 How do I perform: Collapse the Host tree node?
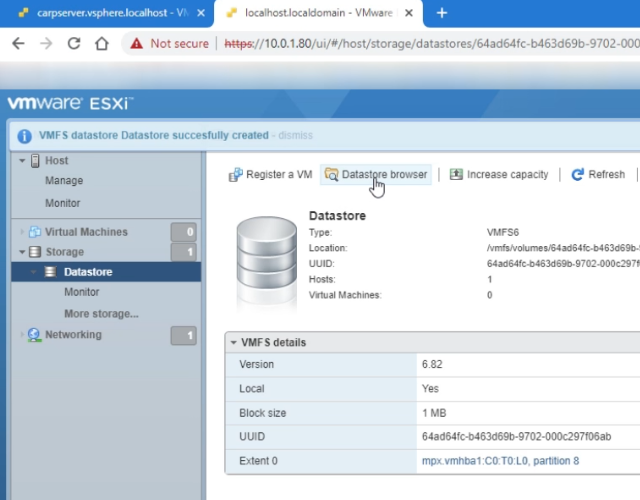22,161
